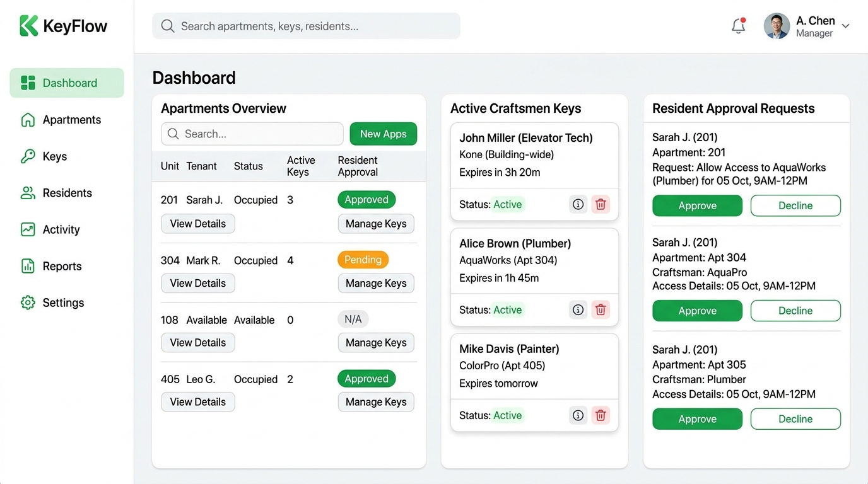Viewport: 868px width, 484px height.
Task: Show info for John Miller's key
Action: (578, 204)
